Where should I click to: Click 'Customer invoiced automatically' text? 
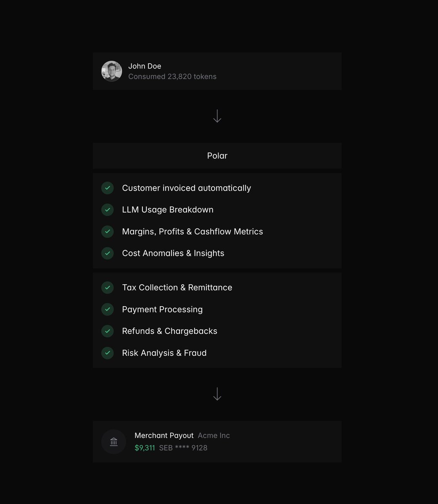187,188
